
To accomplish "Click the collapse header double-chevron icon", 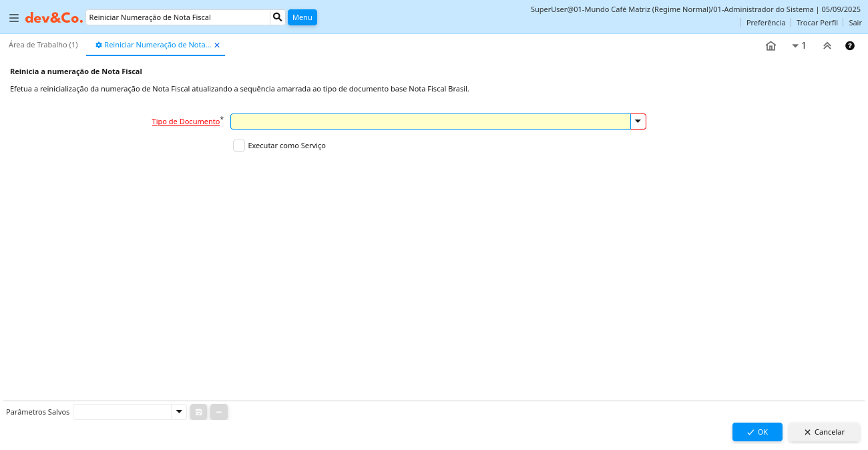I will pyautogui.click(x=827, y=46).
